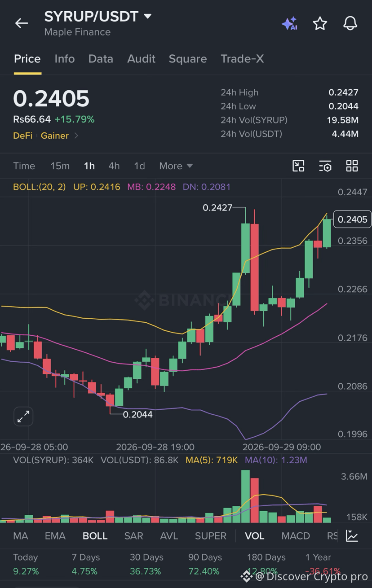
Task: Select the 15m timeframe
Action: coord(60,166)
